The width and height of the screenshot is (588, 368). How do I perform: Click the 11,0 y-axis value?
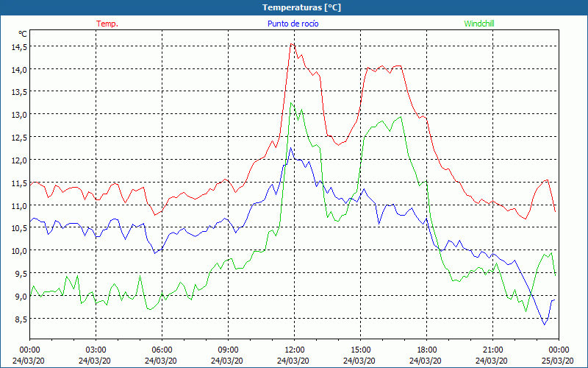pyautogui.click(x=19, y=206)
